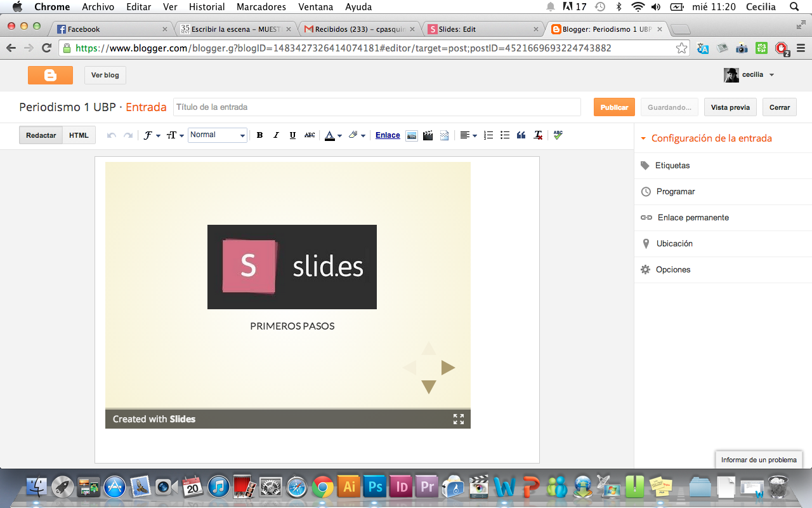Open the Chrome hamburger menu
The height and width of the screenshot is (508, 812).
point(801,48)
